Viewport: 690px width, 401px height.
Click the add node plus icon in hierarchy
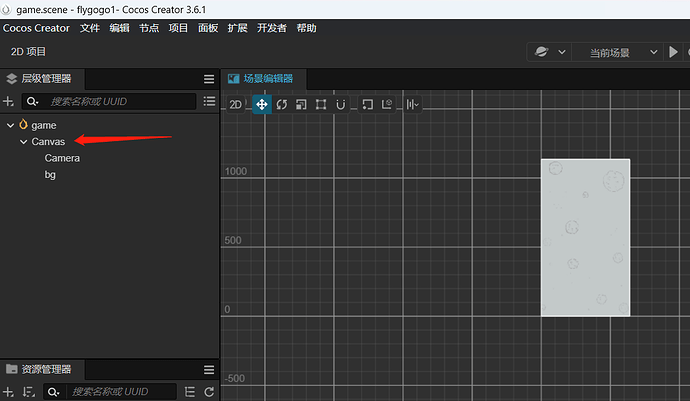click(x=8, y=102)
